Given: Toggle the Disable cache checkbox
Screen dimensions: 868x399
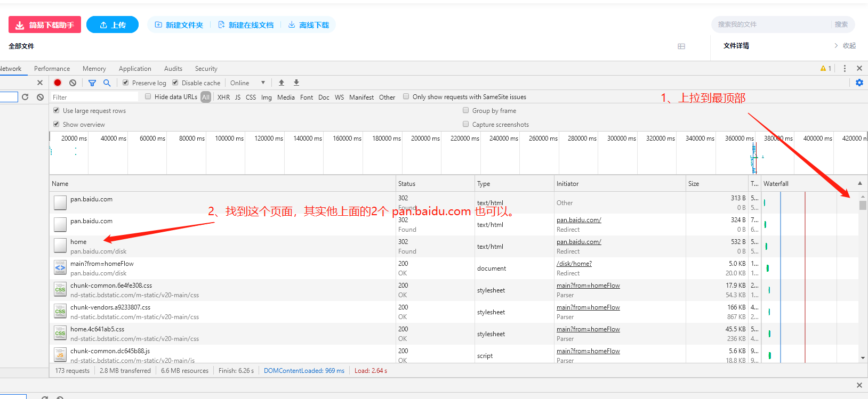Looking at the screenshot, I should point(175,83).
